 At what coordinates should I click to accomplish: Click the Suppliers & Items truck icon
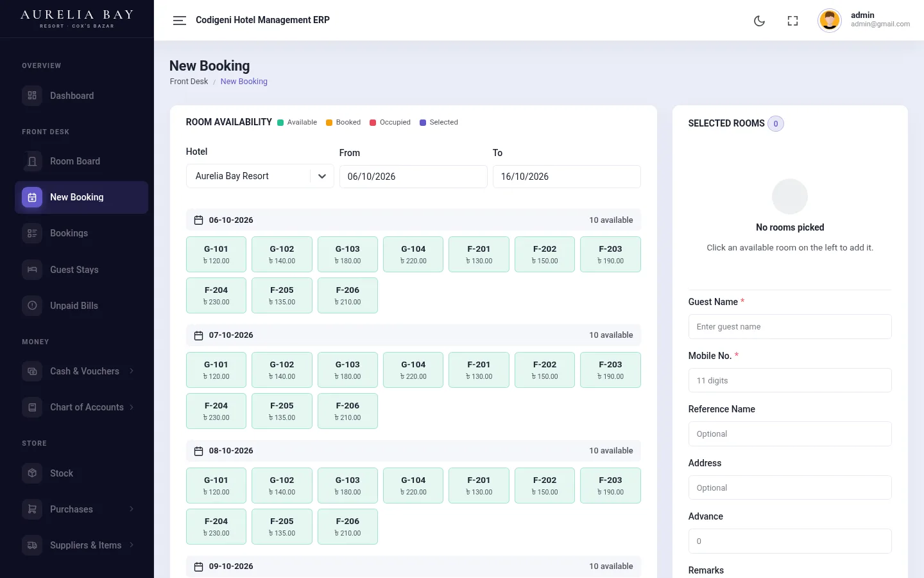pyautogui.click(x=32, y=545)
